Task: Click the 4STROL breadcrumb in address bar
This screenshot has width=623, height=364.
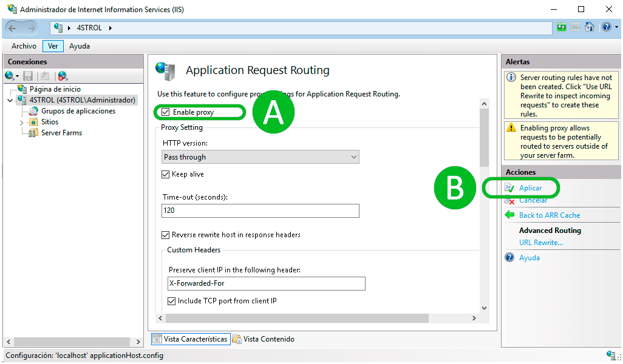Action: (89, 28)
